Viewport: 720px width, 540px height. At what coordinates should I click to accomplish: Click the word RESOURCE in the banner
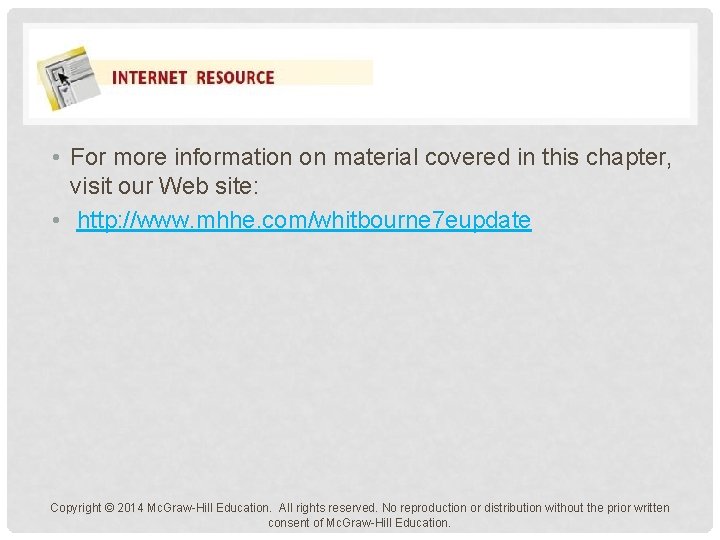pos(235,77)
